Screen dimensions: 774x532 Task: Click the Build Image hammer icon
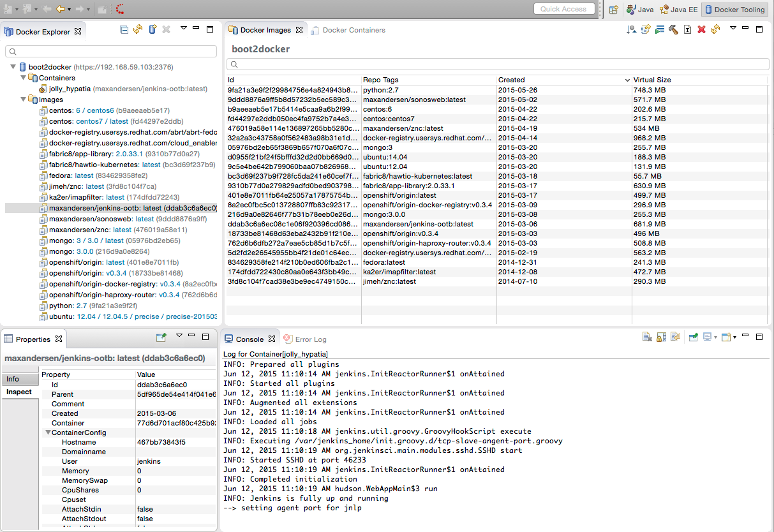point(673,29)
